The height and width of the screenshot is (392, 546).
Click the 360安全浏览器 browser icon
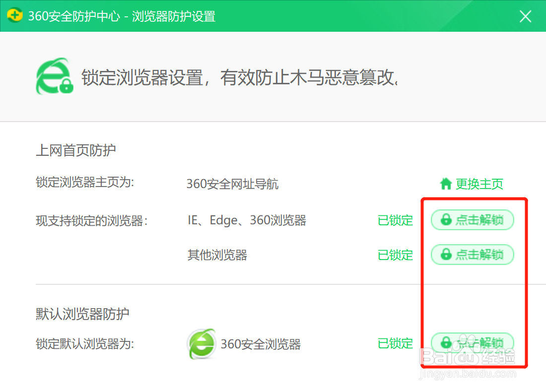coord(201,343)
